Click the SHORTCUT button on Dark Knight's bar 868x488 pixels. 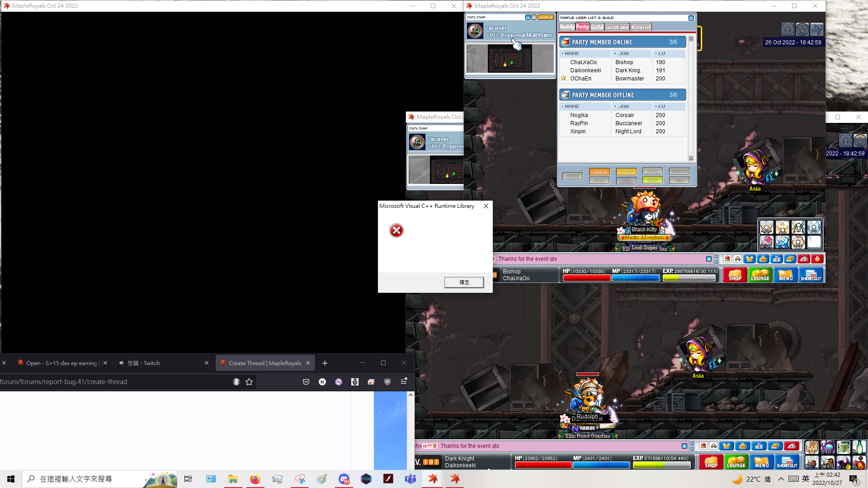pos(787,462)
